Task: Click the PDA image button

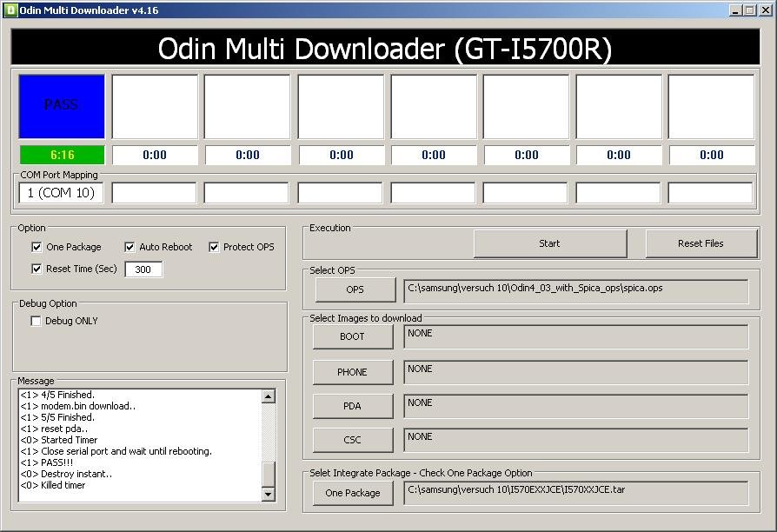Action: tap(353, 406)
